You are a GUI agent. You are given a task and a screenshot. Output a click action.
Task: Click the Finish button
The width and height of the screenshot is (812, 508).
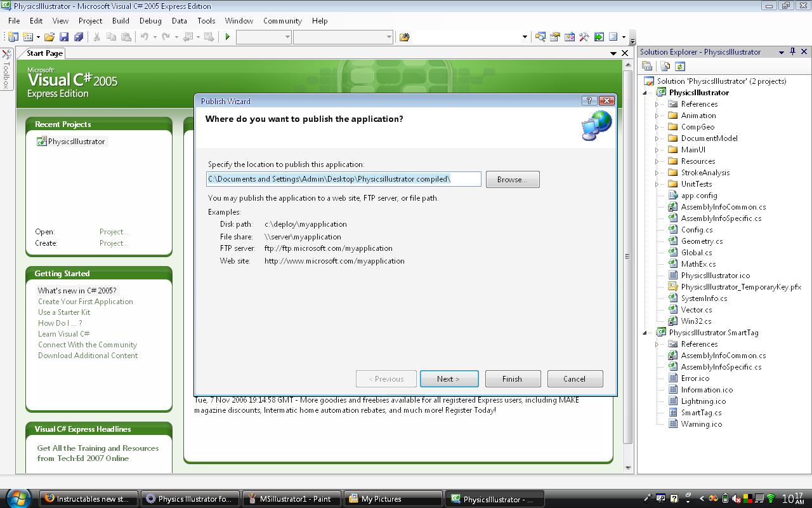coord(513,378)
